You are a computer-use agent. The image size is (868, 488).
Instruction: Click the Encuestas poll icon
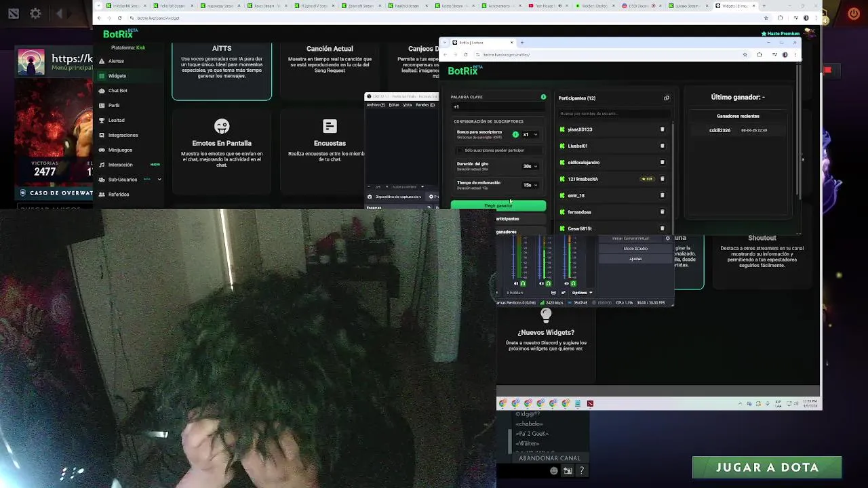(x=330, y=127)
